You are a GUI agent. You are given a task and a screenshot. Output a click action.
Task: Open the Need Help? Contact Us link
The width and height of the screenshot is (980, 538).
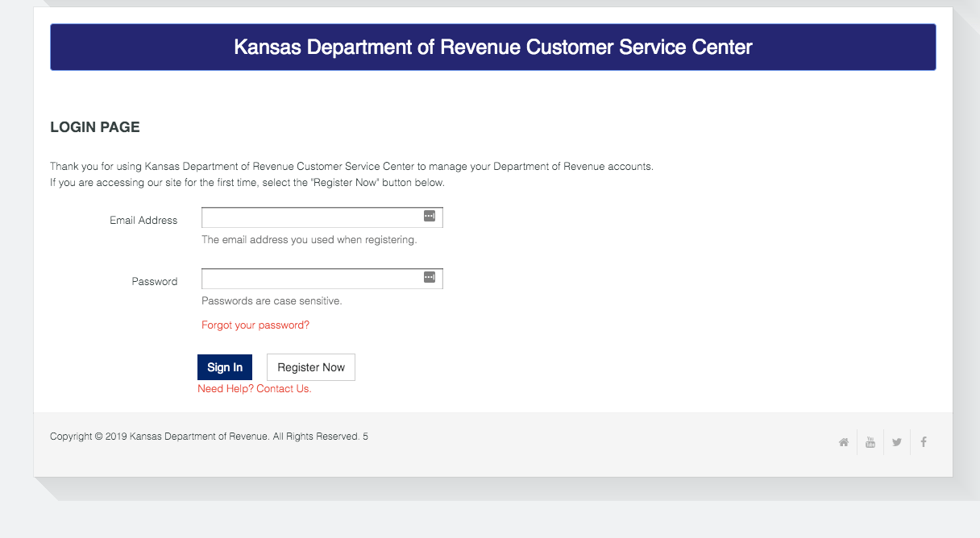click(255, 389)
